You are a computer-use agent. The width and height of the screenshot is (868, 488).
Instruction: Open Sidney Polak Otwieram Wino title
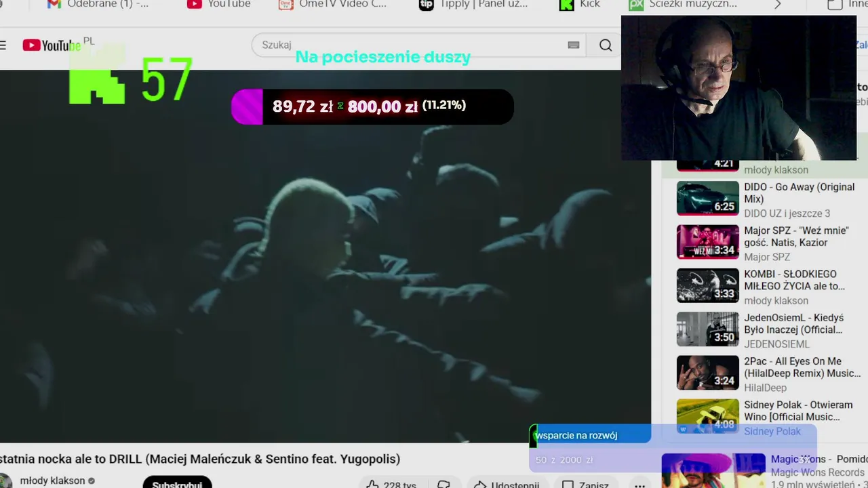pos(798,411)
